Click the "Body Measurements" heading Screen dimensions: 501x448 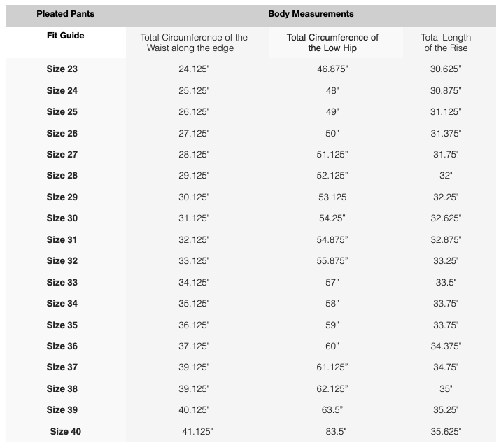311,14
